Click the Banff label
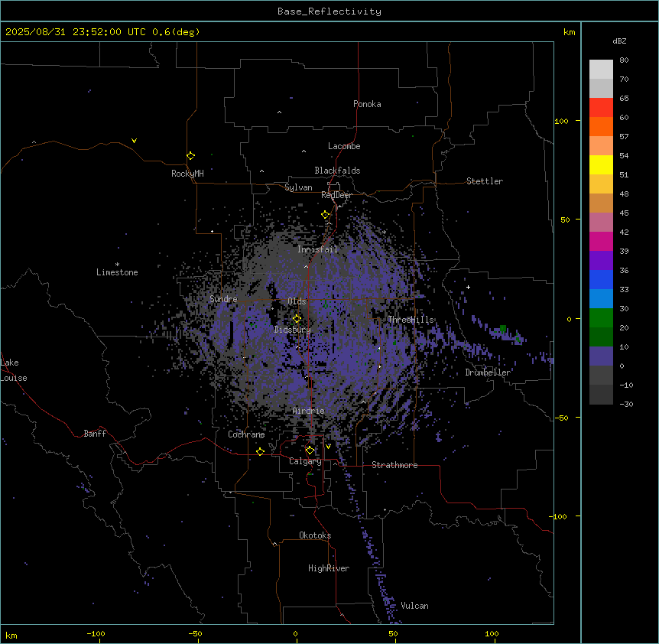The width and height of the screenshot is (659, 644). (95, 434)
